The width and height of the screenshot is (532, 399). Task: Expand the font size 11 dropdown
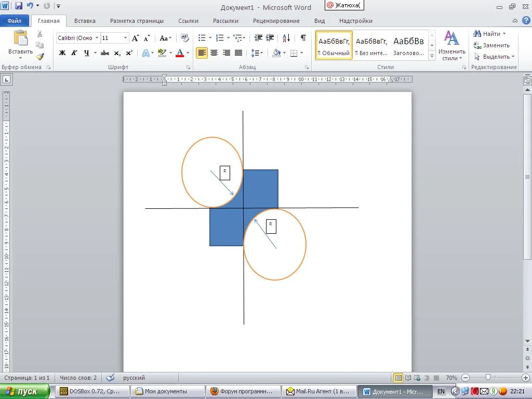pyautogui.click(x=125, y=38)
